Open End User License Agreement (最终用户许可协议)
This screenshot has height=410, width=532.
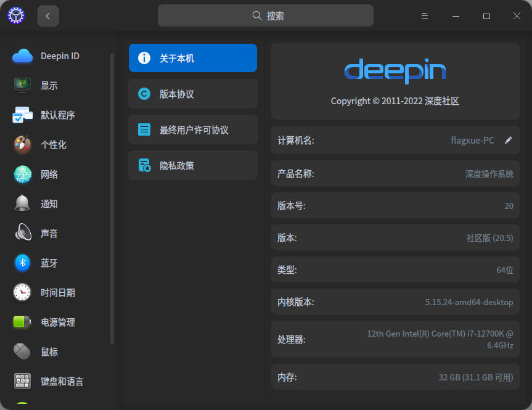point(193,129)
